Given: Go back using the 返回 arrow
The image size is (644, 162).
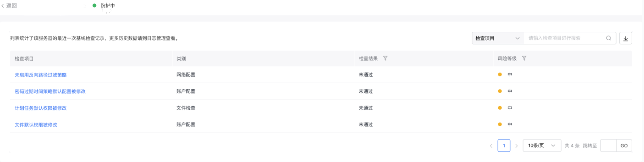Looking at the screenshot, I should [9, 6].
